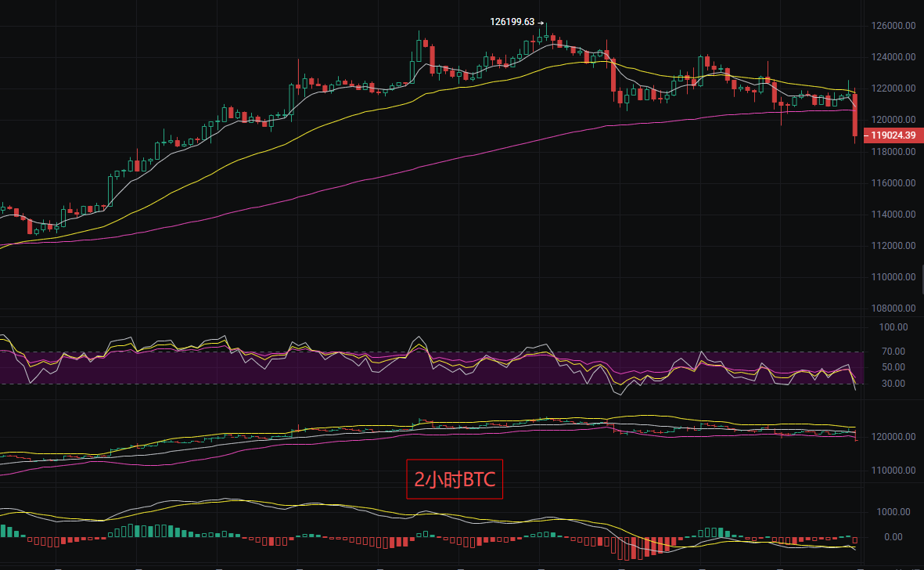Click the 110000.00 label in Bollinger sub-pane
The image size is (924, 570).
click(893, 471)
